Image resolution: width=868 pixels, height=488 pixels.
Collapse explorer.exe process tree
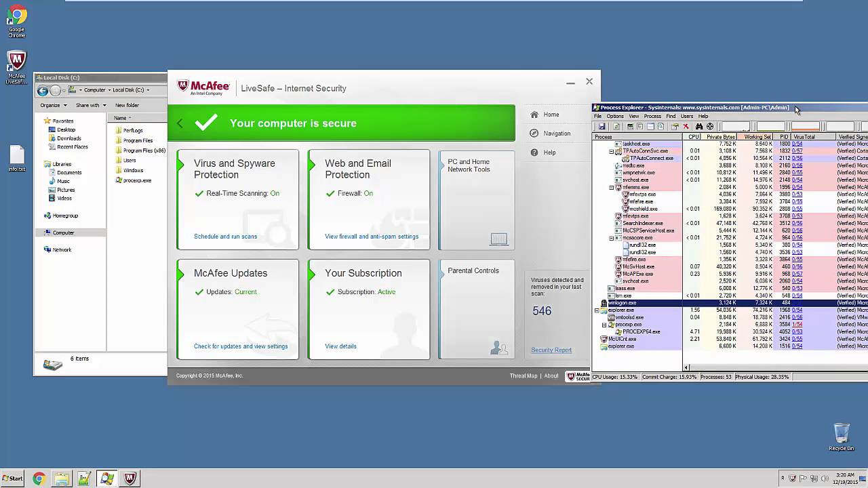point(597,310)
